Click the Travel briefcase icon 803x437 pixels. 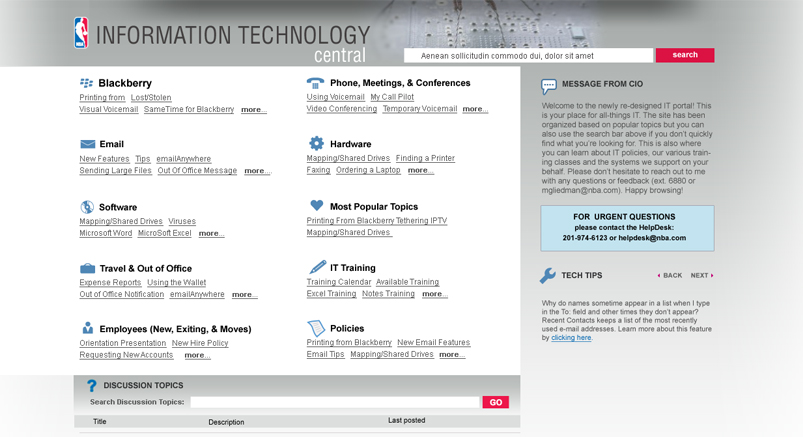pos(87,268)
